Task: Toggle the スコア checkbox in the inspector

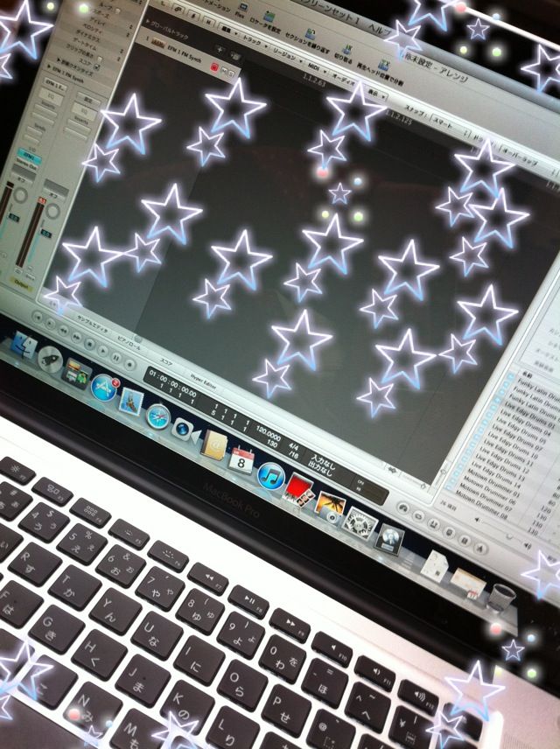Action: point(96,66)
